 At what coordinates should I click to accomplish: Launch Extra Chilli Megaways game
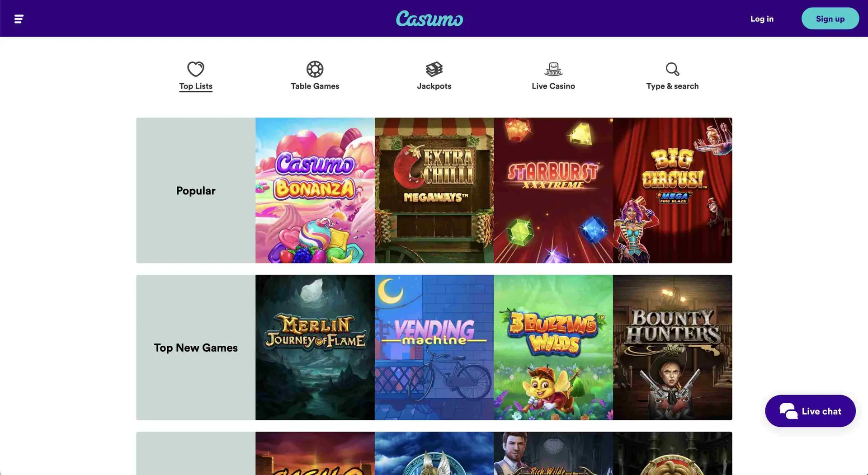pyautogui.click(x=434, y=190)
